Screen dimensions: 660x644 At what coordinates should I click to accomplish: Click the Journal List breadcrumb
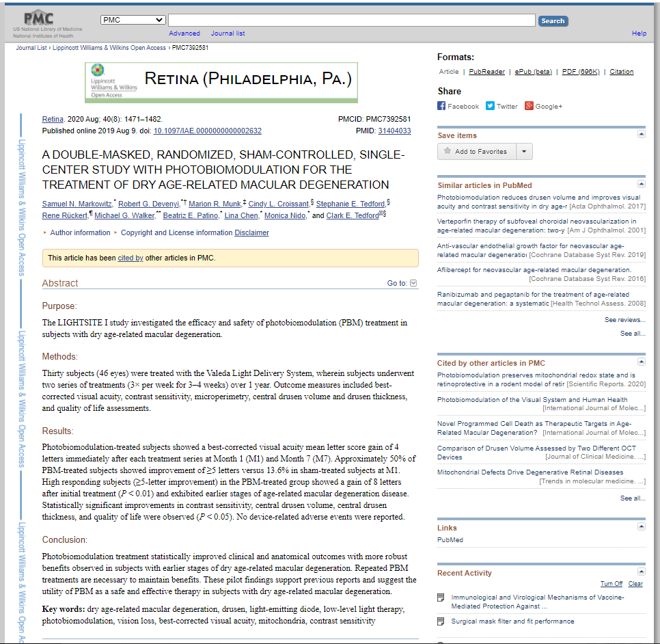click(31, 48)
